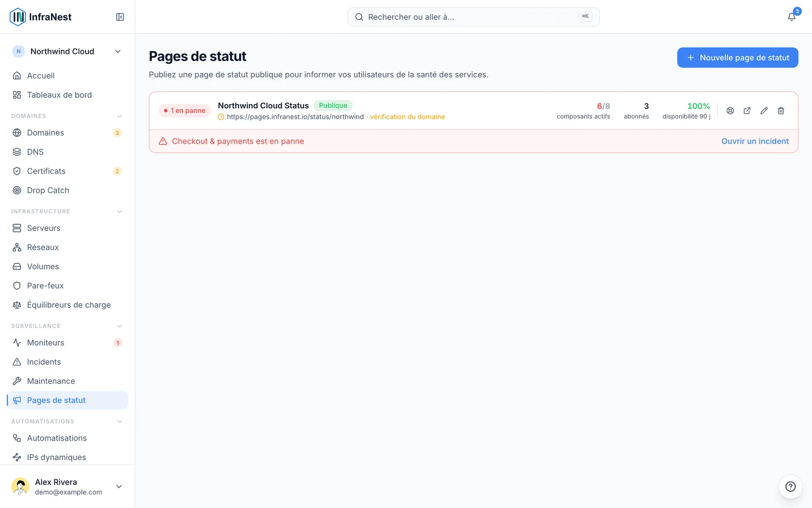This screenshot has width=812, height=508.
Task: Open IPs dynamiques
Action: click(67, 457)
